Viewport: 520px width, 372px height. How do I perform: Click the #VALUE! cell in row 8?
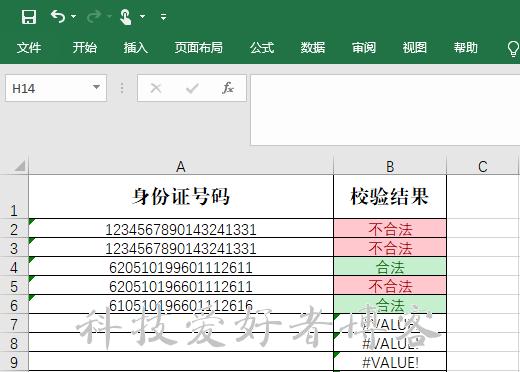coord(390,343)
